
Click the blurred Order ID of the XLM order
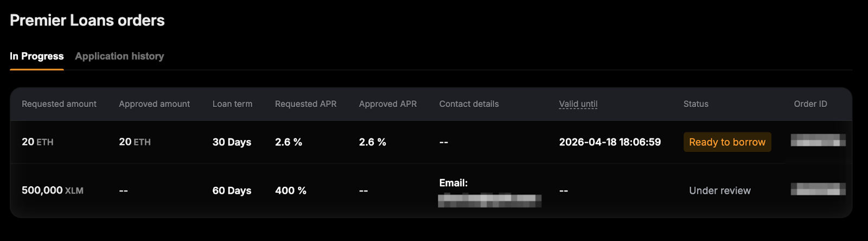818,189
